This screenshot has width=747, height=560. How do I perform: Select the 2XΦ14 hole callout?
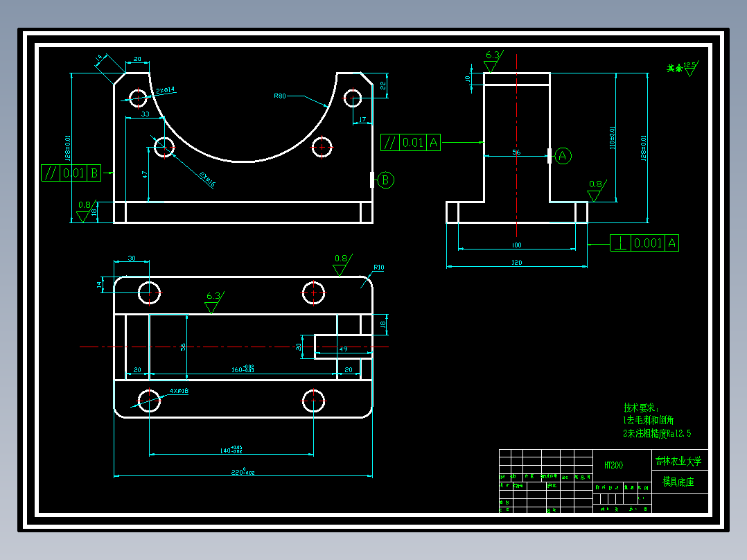click(x=166, y=90)
